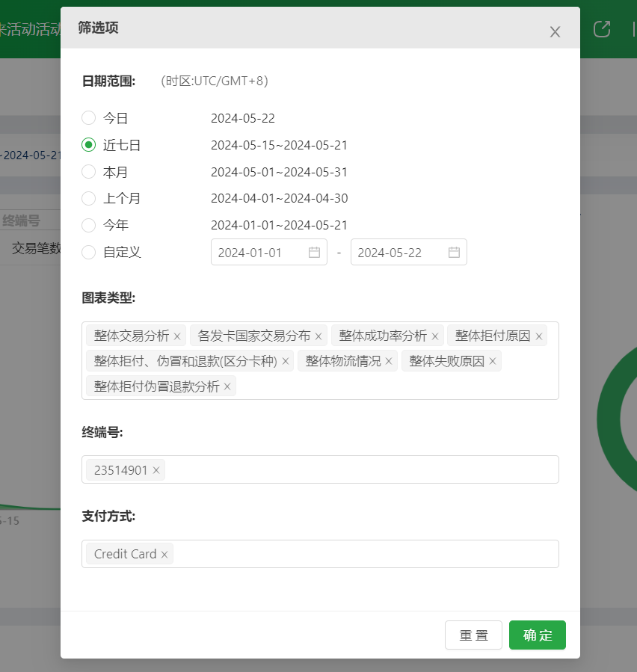This screenshot has height=672, width=637.
Task: Select the 今年 radio option
Action: pos(89,225)
